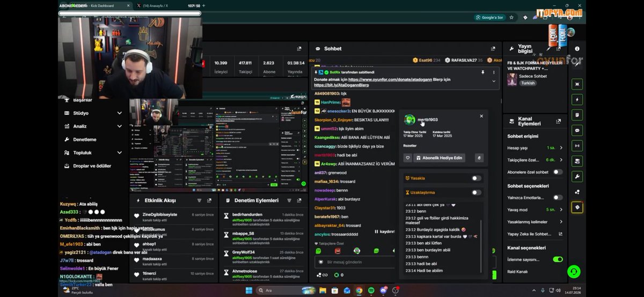Click the Google'a Sor button

click(x=489, y=18)
